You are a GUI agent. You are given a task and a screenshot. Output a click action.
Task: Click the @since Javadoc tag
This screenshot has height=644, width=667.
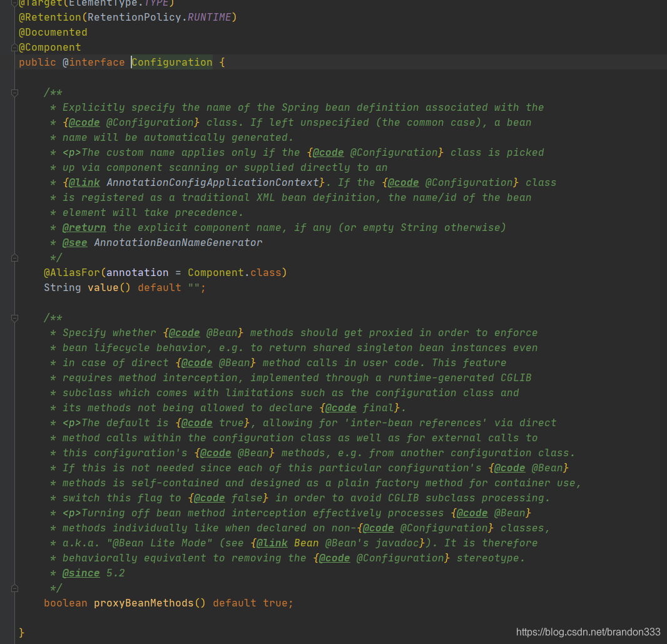(81, 573)
